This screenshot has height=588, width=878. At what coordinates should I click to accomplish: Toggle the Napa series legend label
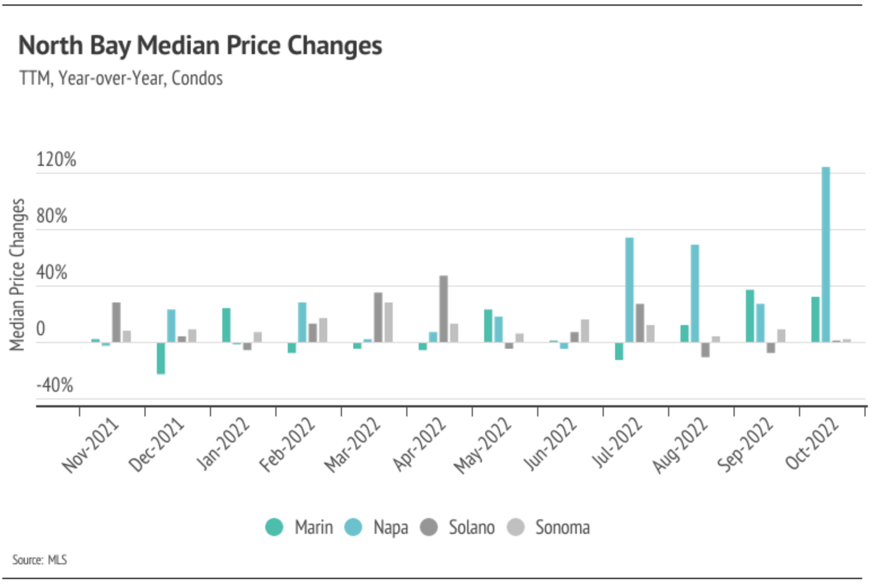[x=390, y=527]
